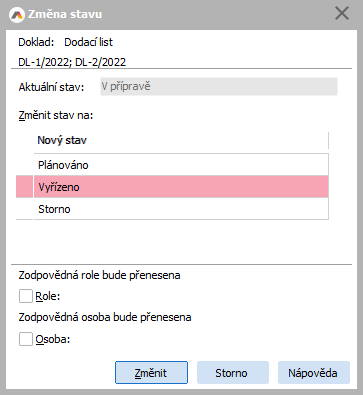Click the pink row marker beside Vyřízeno

click(24, 187)
